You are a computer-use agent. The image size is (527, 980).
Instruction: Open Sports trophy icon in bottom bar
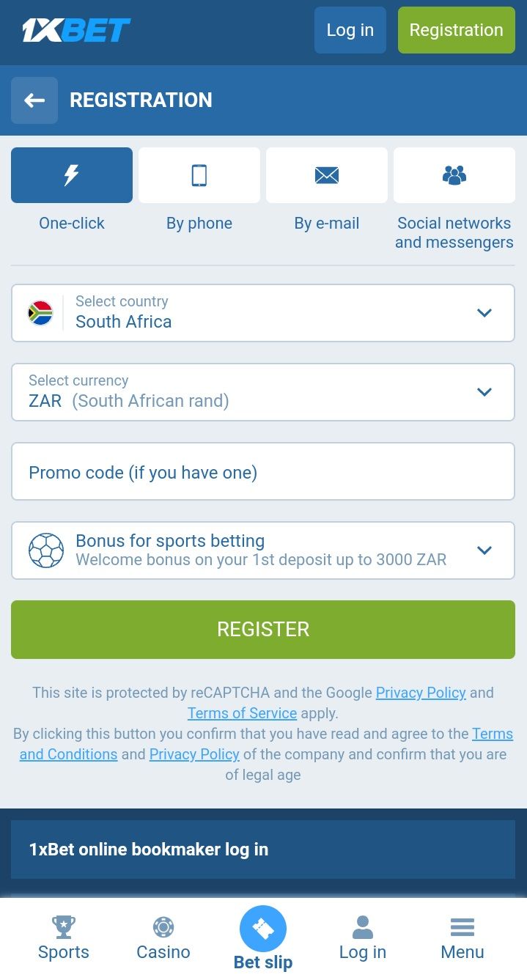click(64, 927)
